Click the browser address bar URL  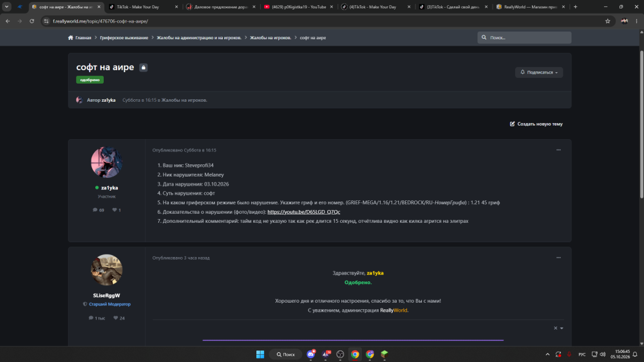click(100, 21)
